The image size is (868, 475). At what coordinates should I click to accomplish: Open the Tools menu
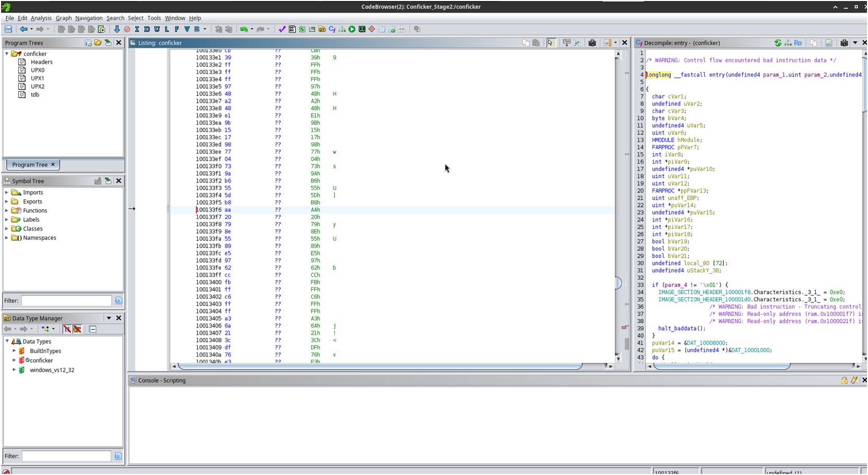click(154, 18)
